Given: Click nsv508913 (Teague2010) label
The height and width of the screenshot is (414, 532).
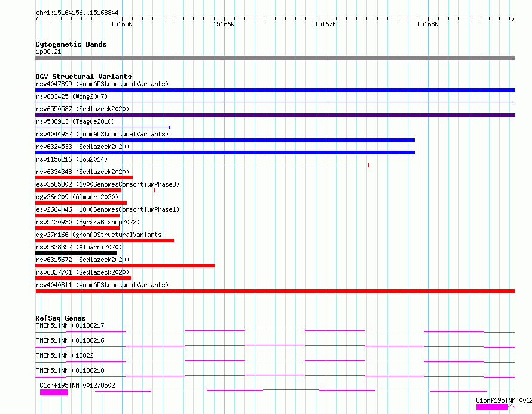Looking at the screenshot, I should (x=75, y=121).
